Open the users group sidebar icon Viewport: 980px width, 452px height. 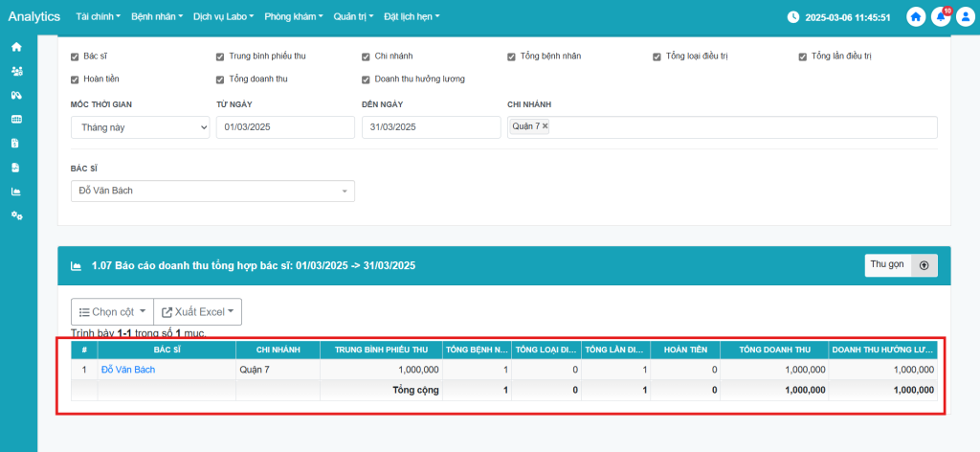(16, 71)
